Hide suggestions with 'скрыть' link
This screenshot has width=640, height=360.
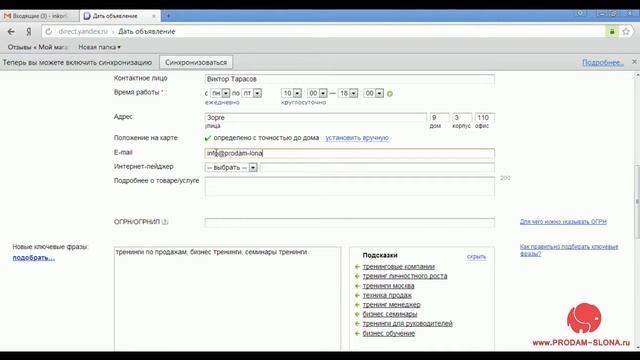476,257
